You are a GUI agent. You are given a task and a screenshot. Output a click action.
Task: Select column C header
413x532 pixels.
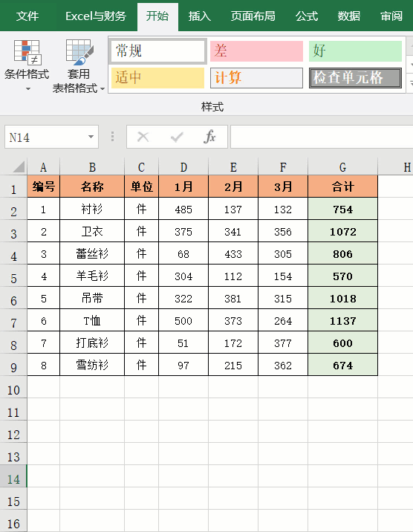tap(141, 167)
